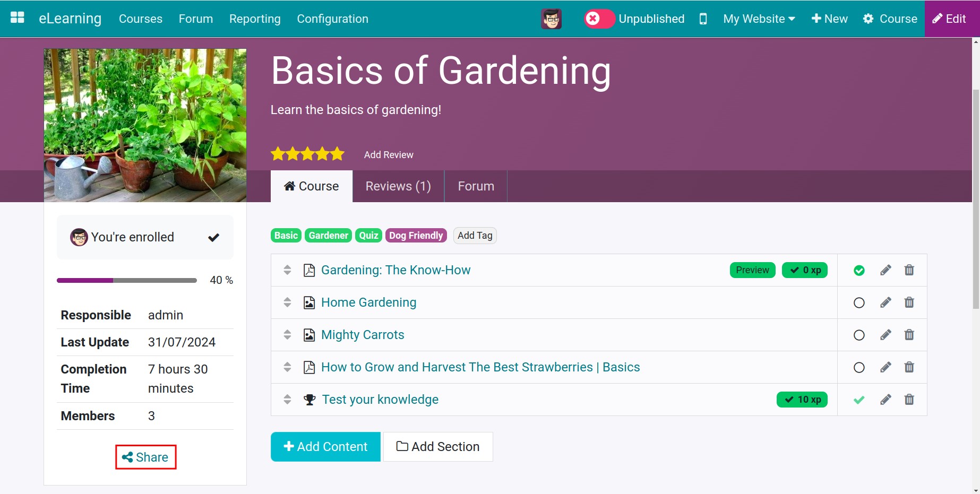Click the Share link
Image resolution: width=980 pixels, height=494 pixels.
point(145,457)
